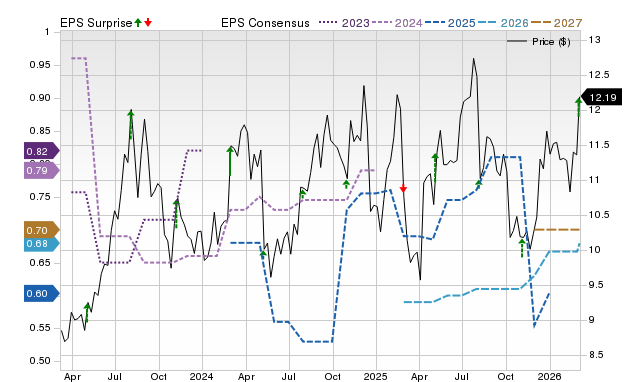Click the black 12.19 current price tag
640x382 pixels.
601,97
